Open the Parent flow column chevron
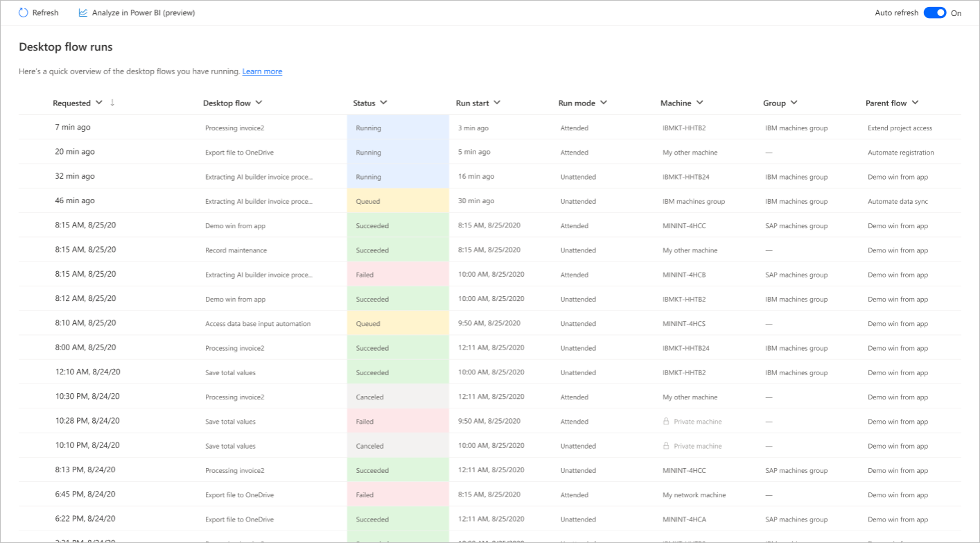This screenshot has width=980, height=543. tap(915, 103)
